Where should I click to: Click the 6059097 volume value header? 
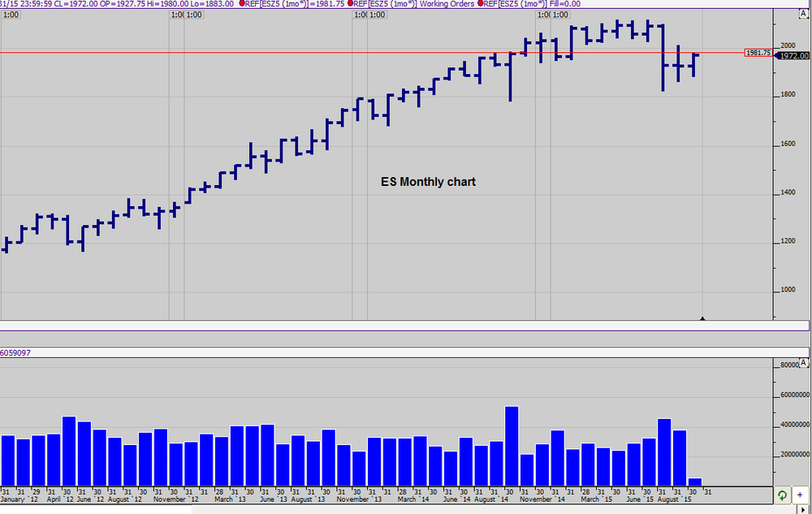(x=15, y=353)
